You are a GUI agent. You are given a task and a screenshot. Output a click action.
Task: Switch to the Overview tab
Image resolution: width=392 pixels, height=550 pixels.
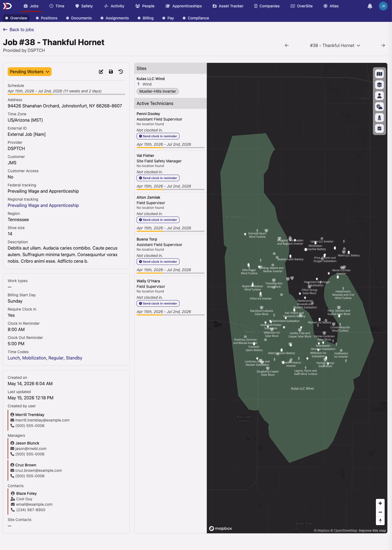pyautogui.click(x=16, y=18)
